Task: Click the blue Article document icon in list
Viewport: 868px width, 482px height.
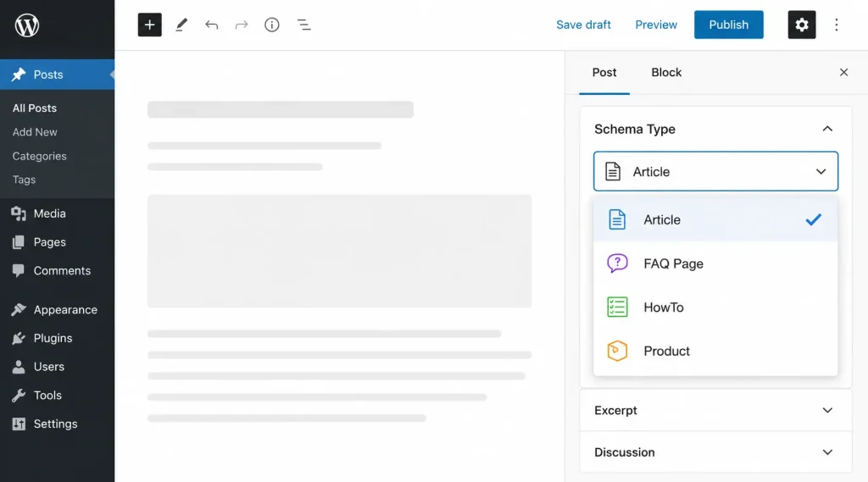Action: pos(617,219)
